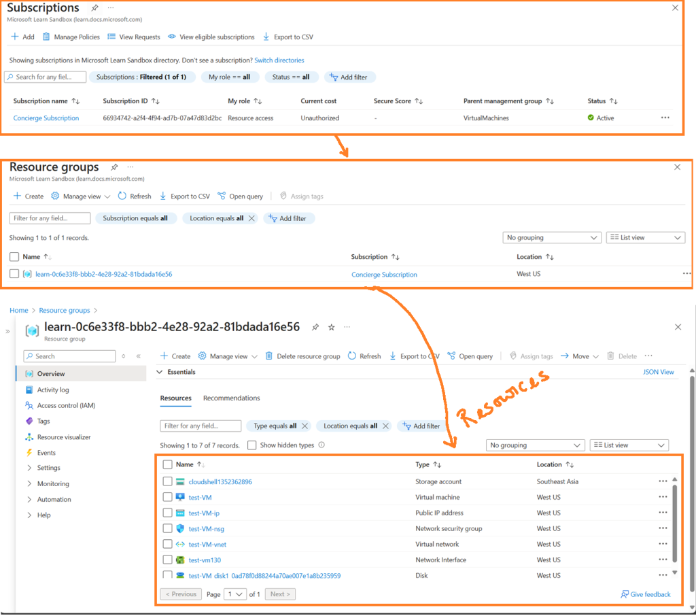Collapse the Essentials section
The image size is (696, 616).
coord(160,372)
